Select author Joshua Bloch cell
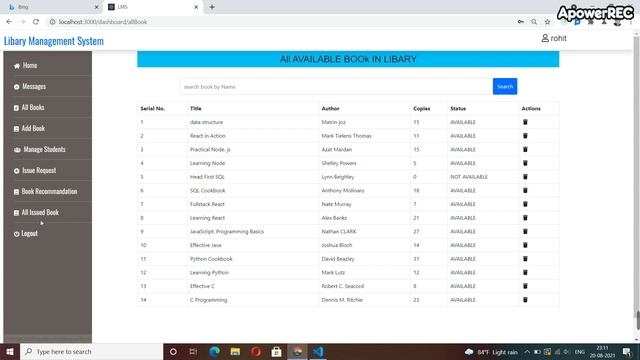 [x=337, y=245]
